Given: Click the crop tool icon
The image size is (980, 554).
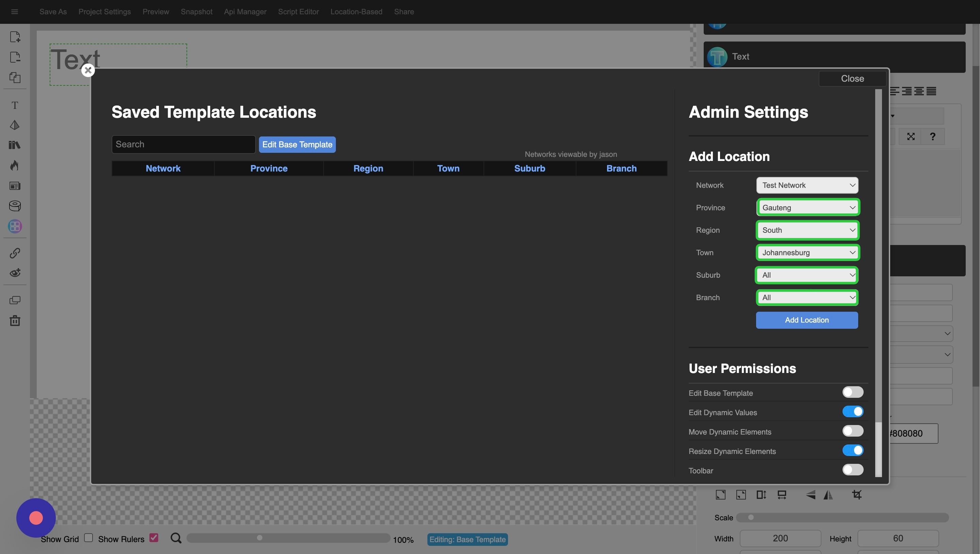Looking at the screenshot, I should click(x=856, y=495).
